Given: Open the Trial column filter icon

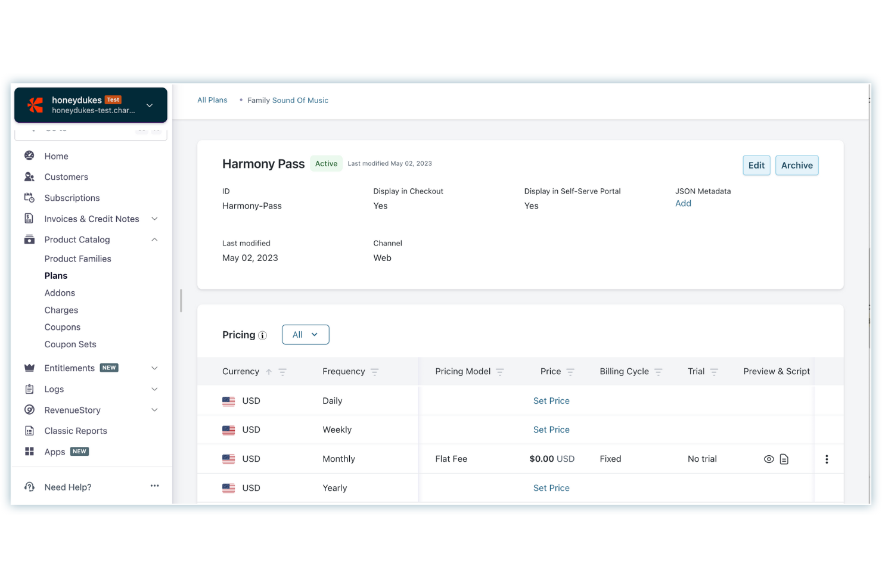Looking at the screenshot, I should click(x=714, y=372).
